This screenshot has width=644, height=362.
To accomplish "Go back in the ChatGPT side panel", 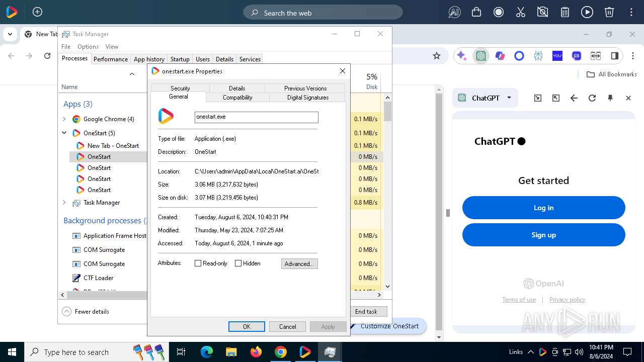I will (574, 98).
